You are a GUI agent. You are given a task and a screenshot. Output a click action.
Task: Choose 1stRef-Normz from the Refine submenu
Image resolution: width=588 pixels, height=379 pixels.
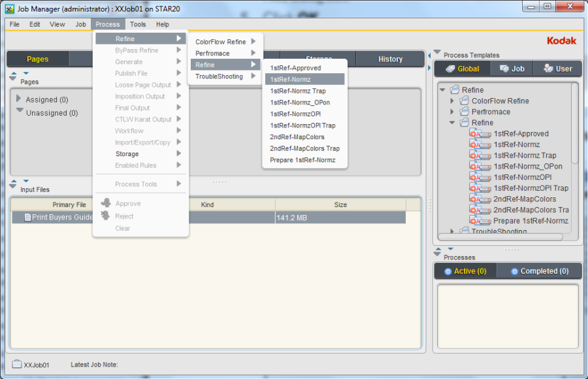click(x=304, y=79)
